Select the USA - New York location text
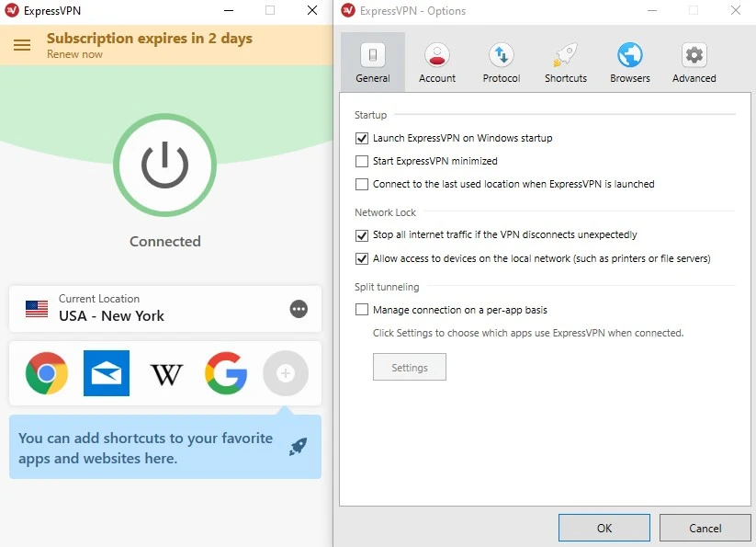Viewport: 756px width, 547px height. point(111,316)
